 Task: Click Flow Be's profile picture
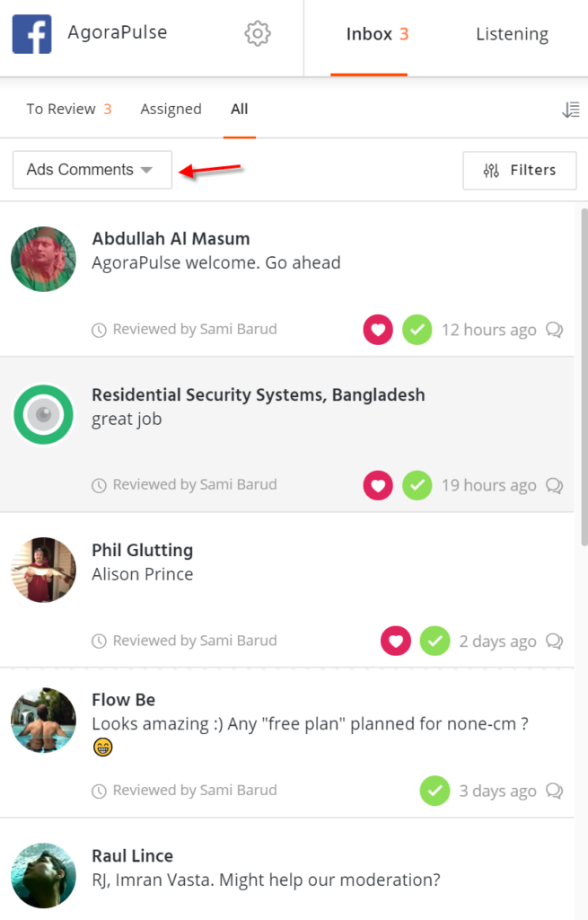pos(43,721)
